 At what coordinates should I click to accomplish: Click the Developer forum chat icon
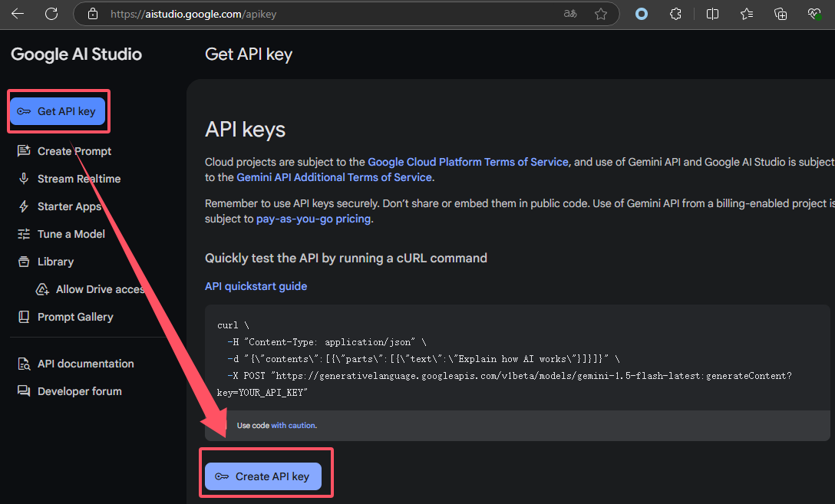[x=24, y=392]
